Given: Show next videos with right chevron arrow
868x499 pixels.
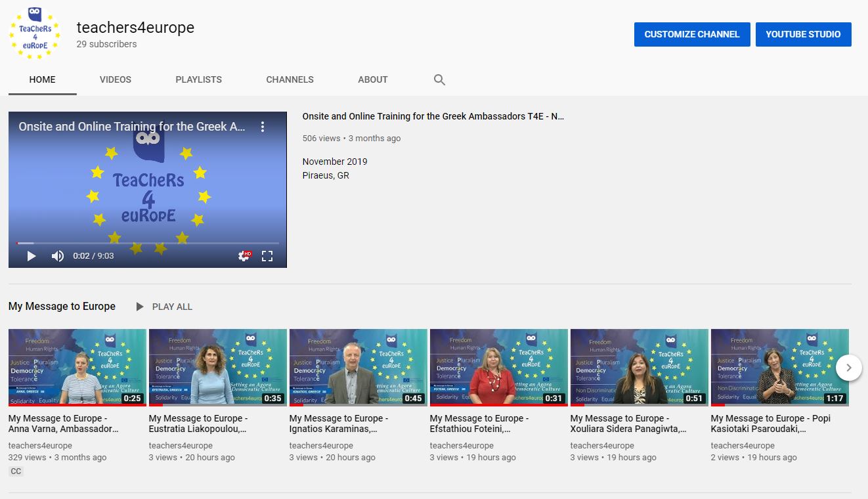Looking at the screenshot, I should (849, 368).
